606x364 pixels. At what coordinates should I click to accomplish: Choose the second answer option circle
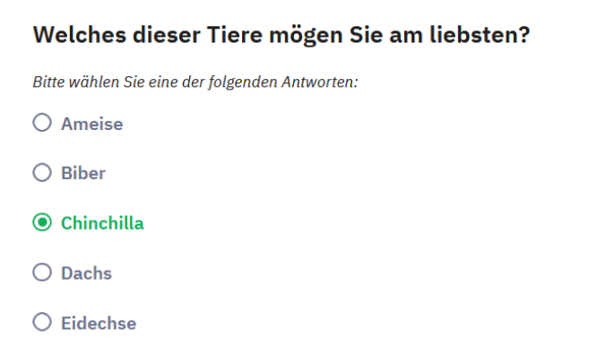(x=42, y=173)
